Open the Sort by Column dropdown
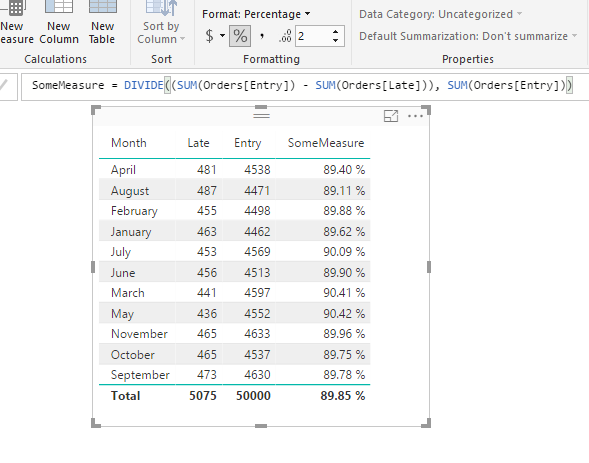The width and height of the screenshot is (589, 463). 161,23
